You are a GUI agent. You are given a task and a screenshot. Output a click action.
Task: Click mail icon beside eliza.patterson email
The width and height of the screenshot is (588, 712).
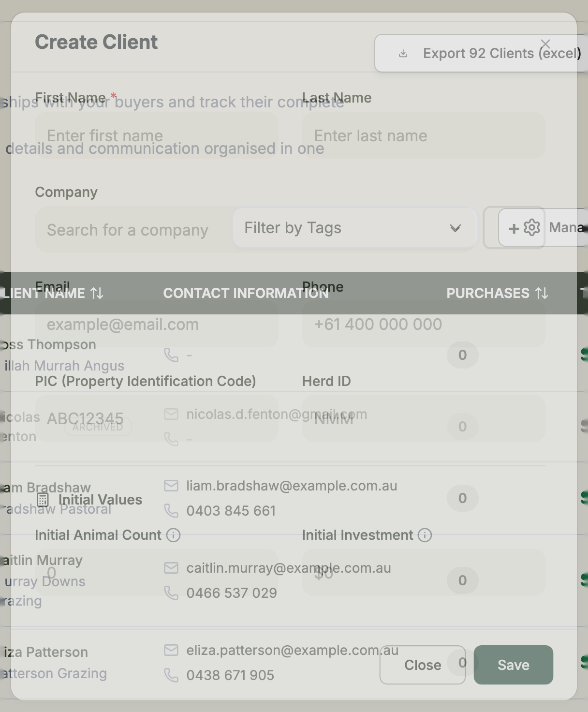tap(171, 650)
